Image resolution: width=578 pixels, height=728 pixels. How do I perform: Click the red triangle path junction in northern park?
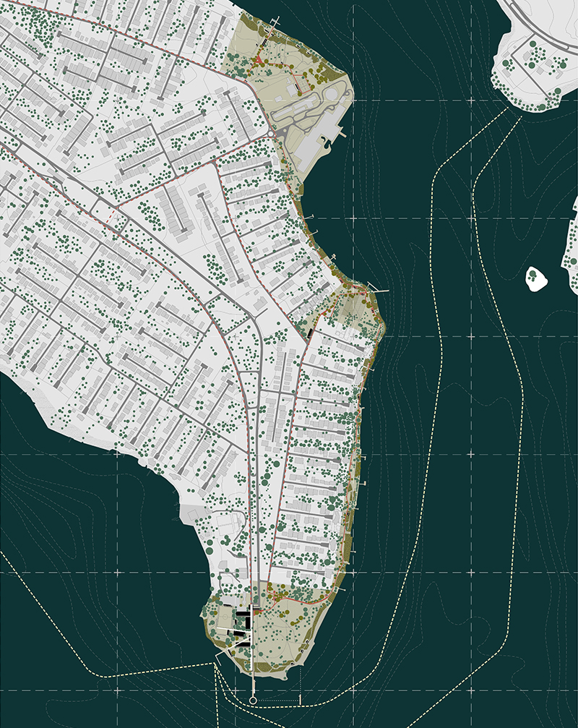point(257,61)
